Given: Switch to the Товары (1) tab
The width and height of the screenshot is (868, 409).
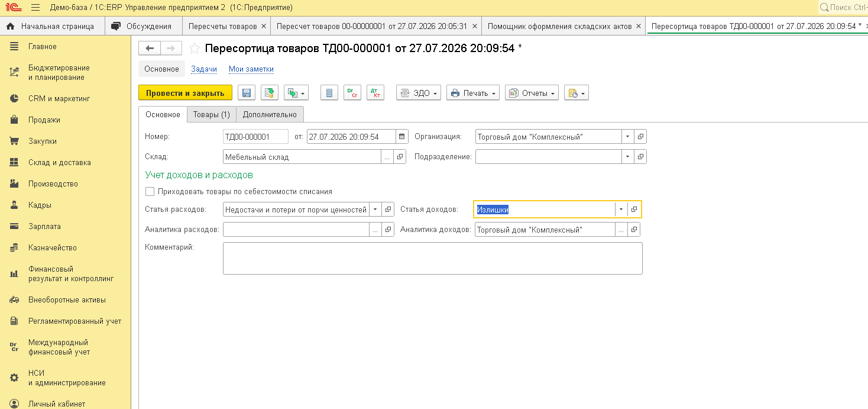Looking at the screenshot, I should click(212, 114).
